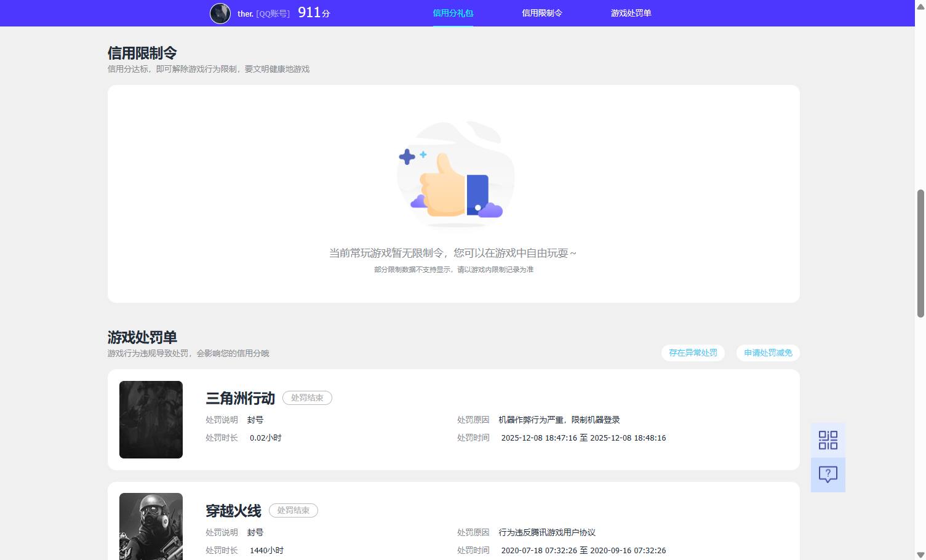Click the 2020-07-18 punishment time range
This screenshot has height=560, width=926.
pos(583,550)
